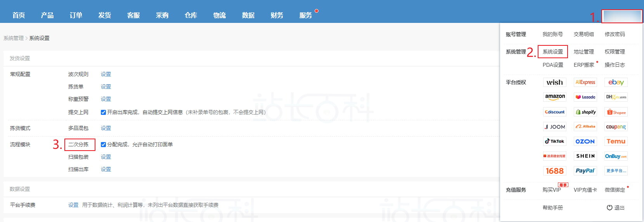Open the eBay platform authorization
The height and width of the screenshot is (222, 644).
(x=616, y=82)
